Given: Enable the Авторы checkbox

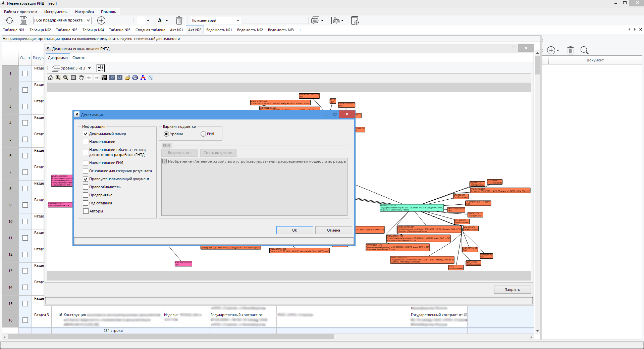Looking at the screenshot, I should (86, 211).
